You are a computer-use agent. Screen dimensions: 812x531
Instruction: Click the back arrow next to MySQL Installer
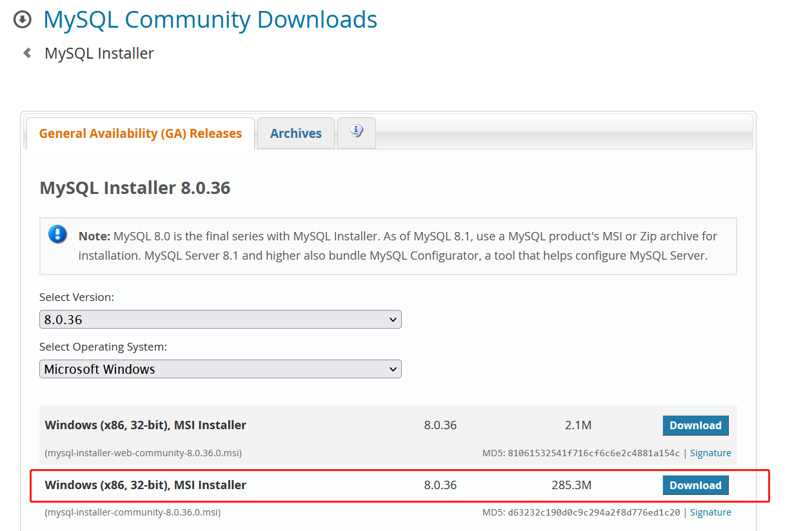pyautogui.click(x=27, y=53)
